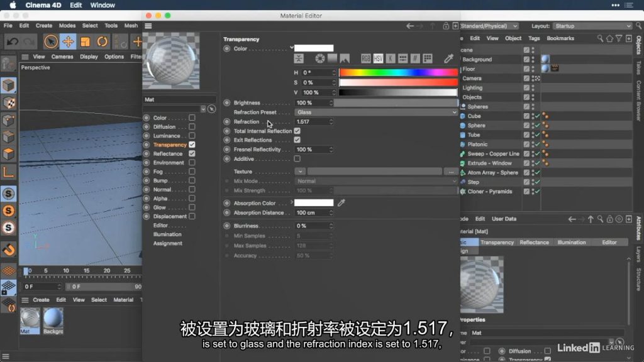Viewport: 644px width, 362px height.
Task: Open the color spectrum mode
Action: tap(332, 58)
